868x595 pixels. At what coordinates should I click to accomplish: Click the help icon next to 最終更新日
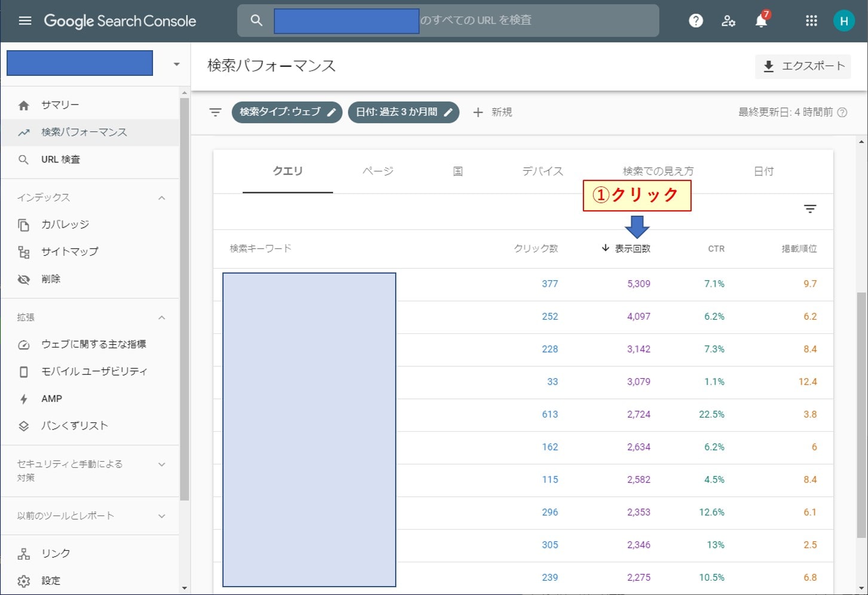842,112
